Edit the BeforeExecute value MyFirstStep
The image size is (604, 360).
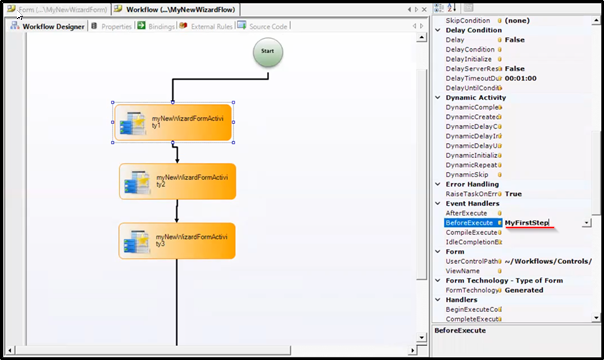pos(527,223)
